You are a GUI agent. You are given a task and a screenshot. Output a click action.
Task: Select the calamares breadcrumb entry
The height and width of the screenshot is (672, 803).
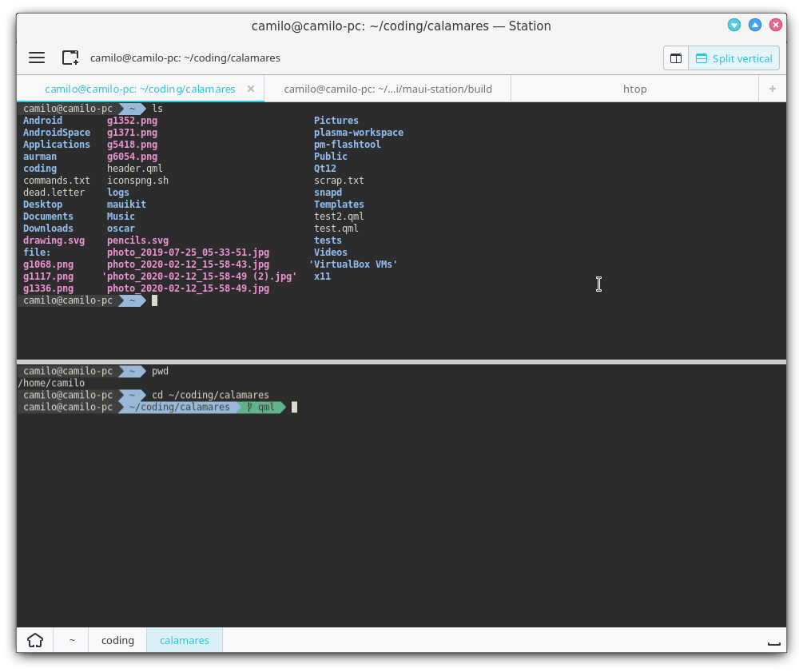click(x=184, y=640)
